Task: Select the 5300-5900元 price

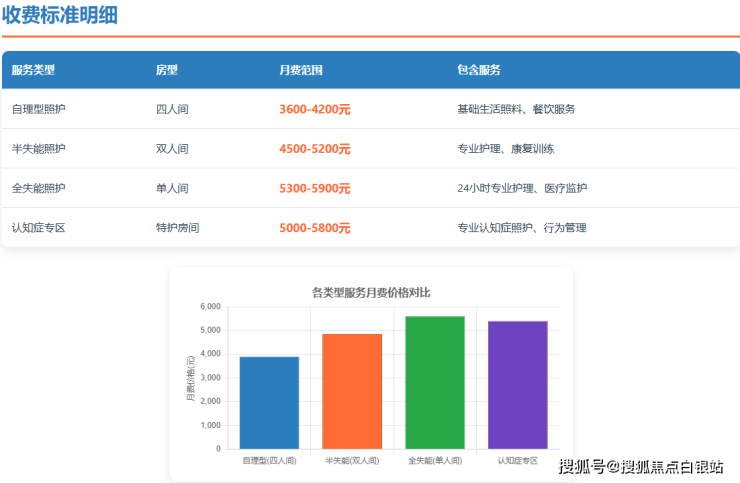Action: [314, 188]
